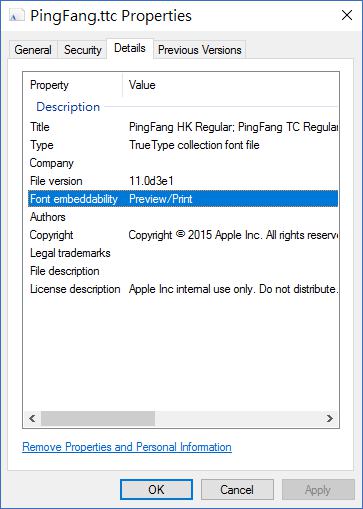The width and height of the screenshot is (363, 509).
Task: Click the Apply button
Action: click(318, 490)
